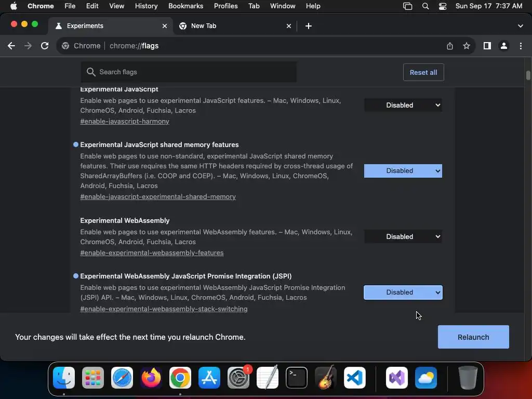
Task: Open a new tab with plus button
Action: 309,26
